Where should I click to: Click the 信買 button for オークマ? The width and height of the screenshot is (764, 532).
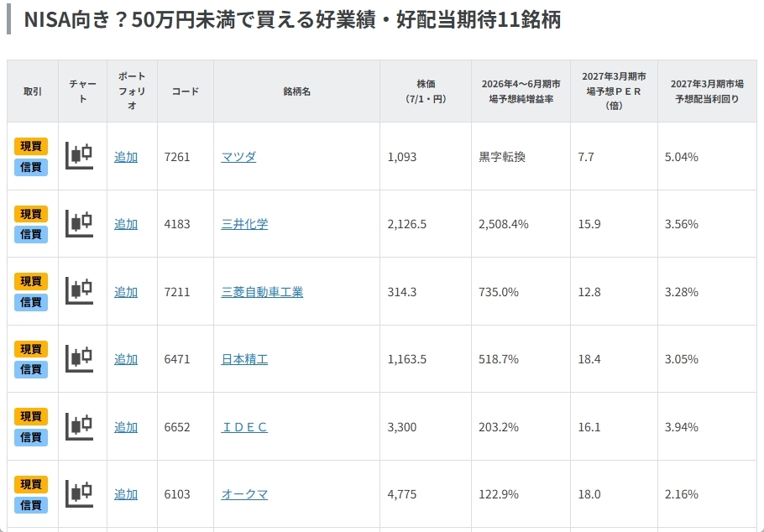pos(31,505)
